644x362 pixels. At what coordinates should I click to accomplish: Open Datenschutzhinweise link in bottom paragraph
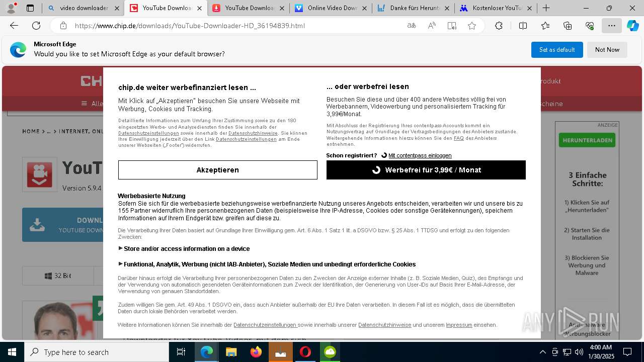pyautogui.click(x=385, y=325)
